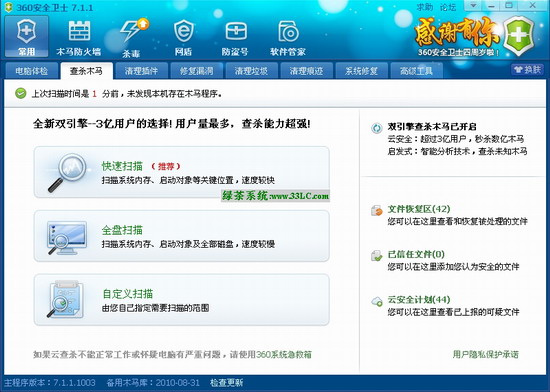550x392 pixels.
Task: Click the 自定义扫描 clipboard icon
Action: coord(66,299)
